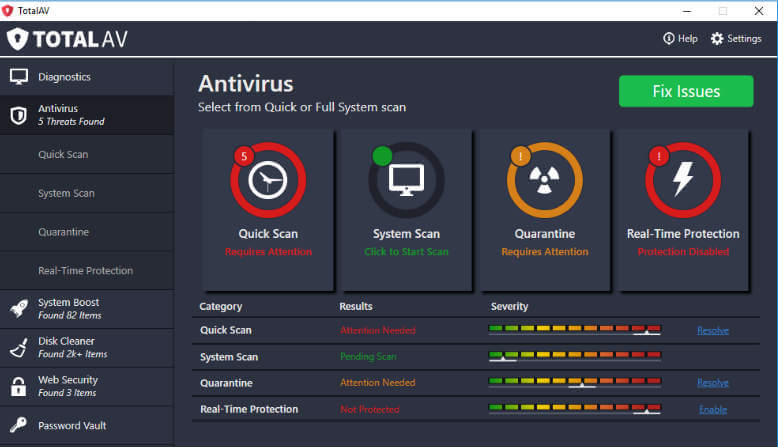Click the Quarantine radiation icon
Image resolution: width=778 pixels, height=447 pixels.
(544, 180)
